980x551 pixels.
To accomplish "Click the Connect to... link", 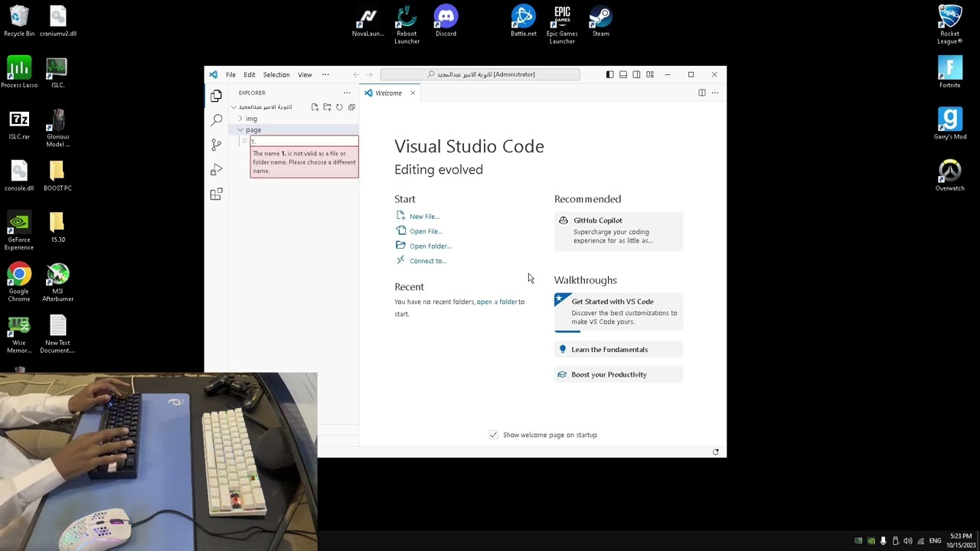I will pos(428,261).
